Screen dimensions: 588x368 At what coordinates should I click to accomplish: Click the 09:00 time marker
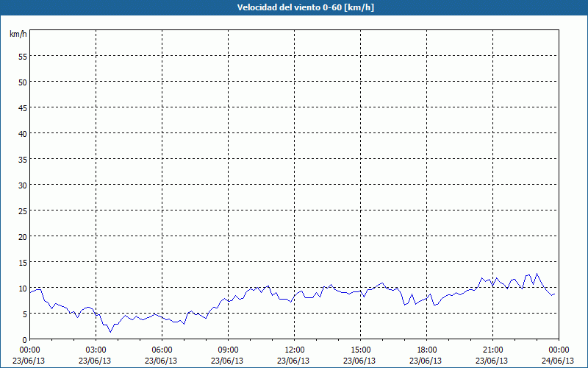pyautogui.click(x=228, y=350)
